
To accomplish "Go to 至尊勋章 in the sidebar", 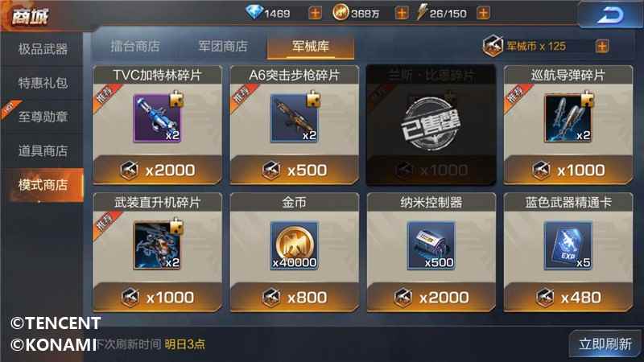I will pyautogui.click(x=43, y=117).
